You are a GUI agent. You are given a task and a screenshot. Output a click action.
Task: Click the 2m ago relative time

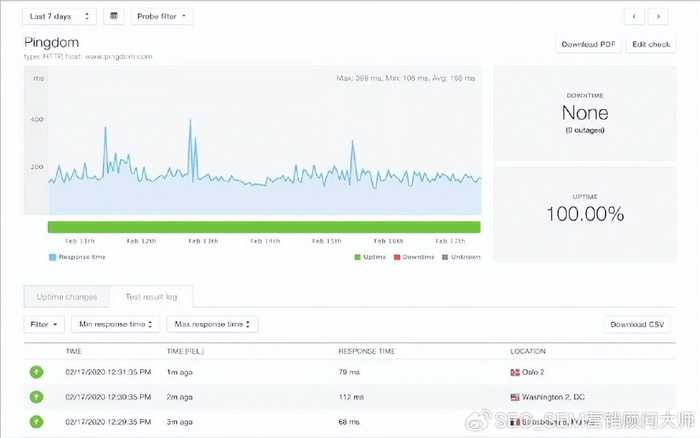[x=179, y=397]
